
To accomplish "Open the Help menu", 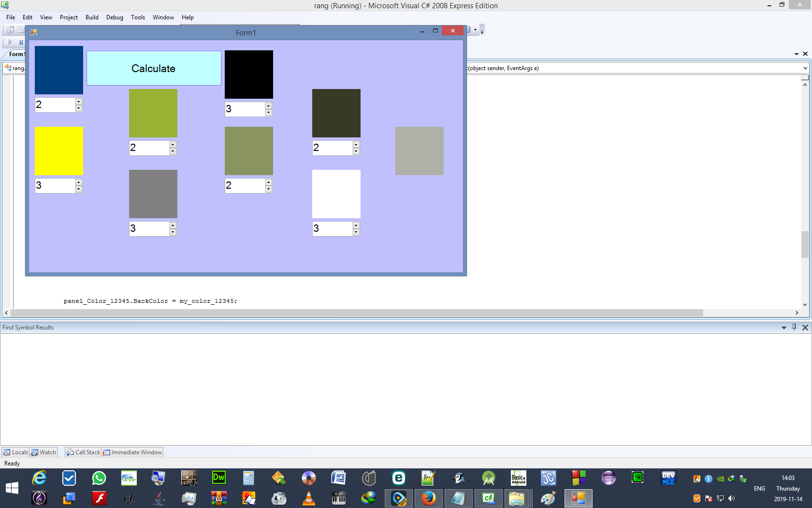I will (188, 17).
